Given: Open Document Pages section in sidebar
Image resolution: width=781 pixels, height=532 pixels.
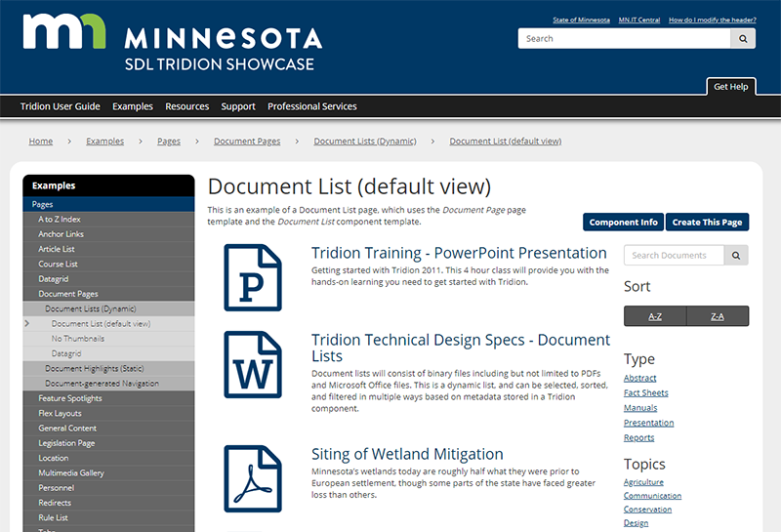Looking at the screenshot, I should (68, 294).
